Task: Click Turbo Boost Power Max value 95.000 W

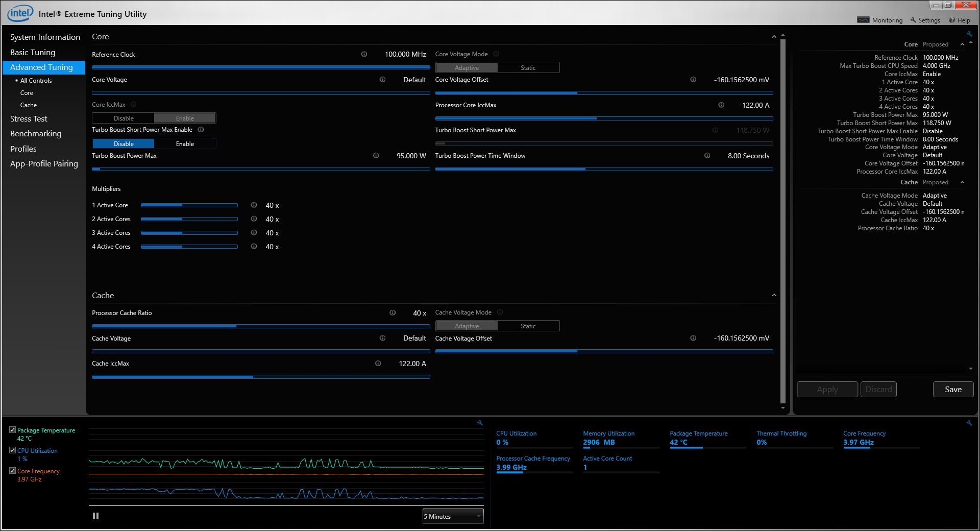Action: click(411, 156)
